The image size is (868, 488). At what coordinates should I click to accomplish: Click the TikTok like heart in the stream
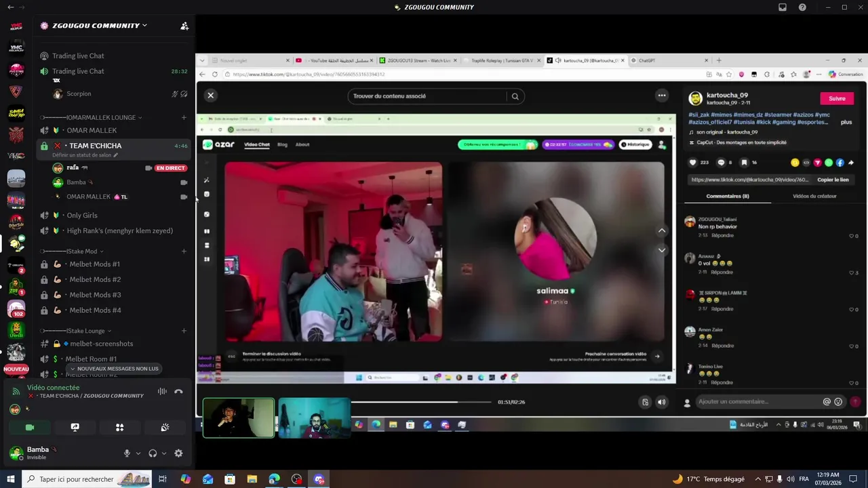692,163
